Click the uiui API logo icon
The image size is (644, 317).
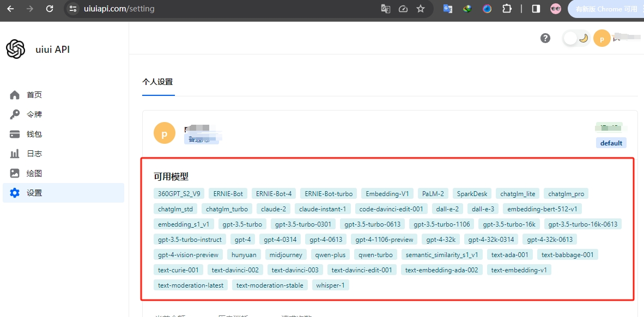(x=16, y=49)
